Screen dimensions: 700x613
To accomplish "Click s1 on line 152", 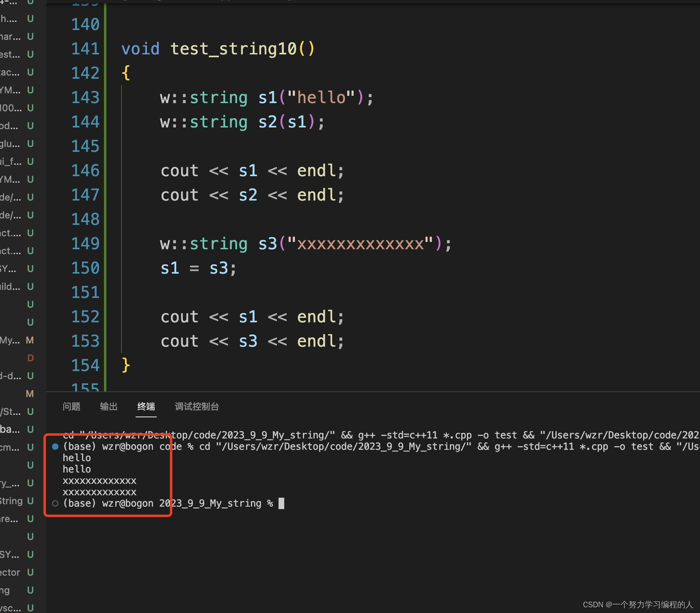I will [248, 317].
